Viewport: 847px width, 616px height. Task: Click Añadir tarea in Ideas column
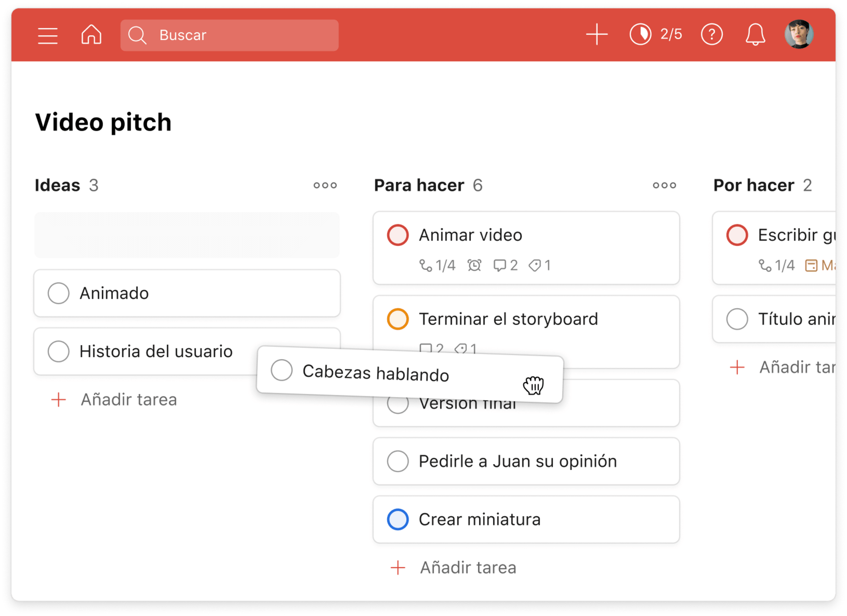[x=114, y=400]
